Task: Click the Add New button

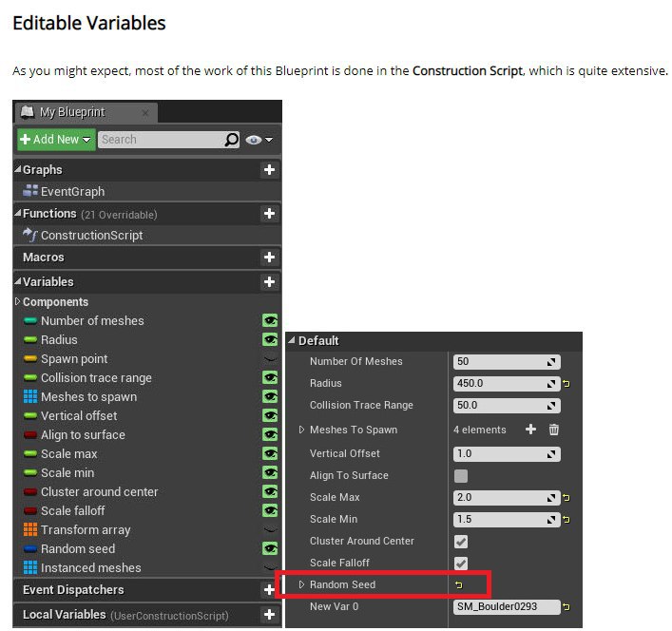Action: (55, 140)
